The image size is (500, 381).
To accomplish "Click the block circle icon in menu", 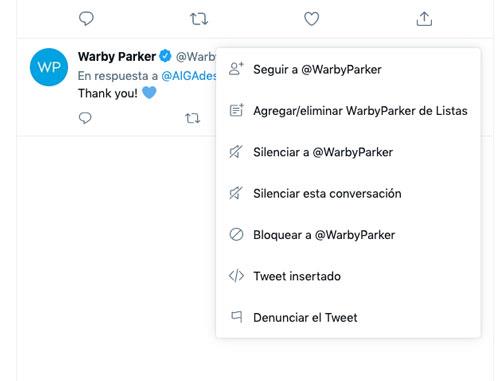I will coord(236,234).
